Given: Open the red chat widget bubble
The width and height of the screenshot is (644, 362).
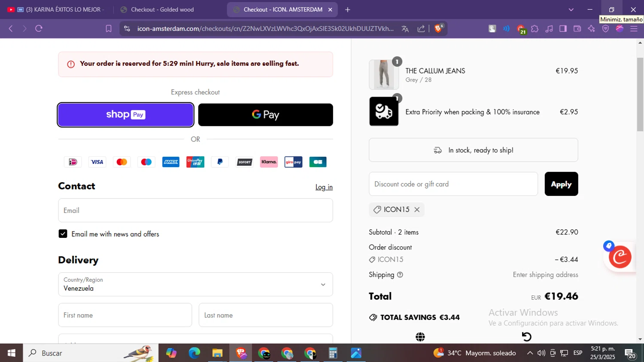Looking at the screenshot, I should click(620, 257).
